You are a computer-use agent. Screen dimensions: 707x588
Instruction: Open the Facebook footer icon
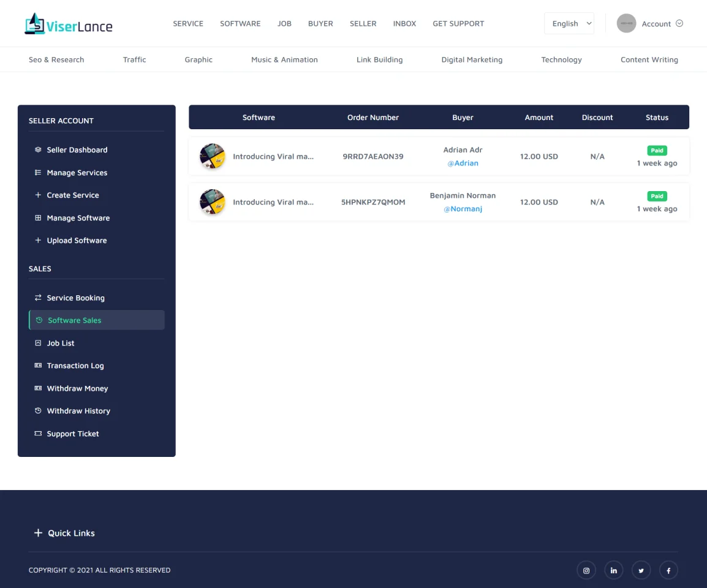[x=668, y=570]
